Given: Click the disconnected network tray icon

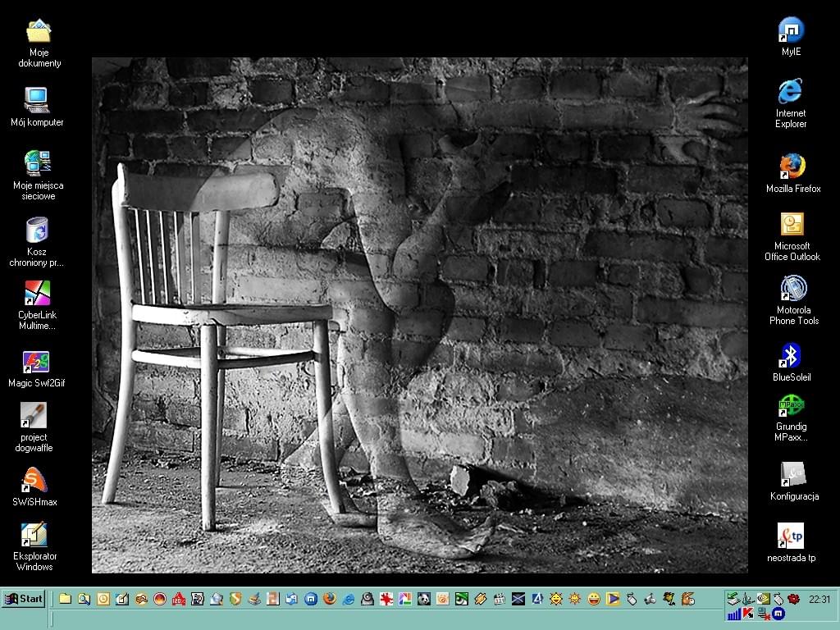Looking at the screenshot, I should tap(764, 614).
